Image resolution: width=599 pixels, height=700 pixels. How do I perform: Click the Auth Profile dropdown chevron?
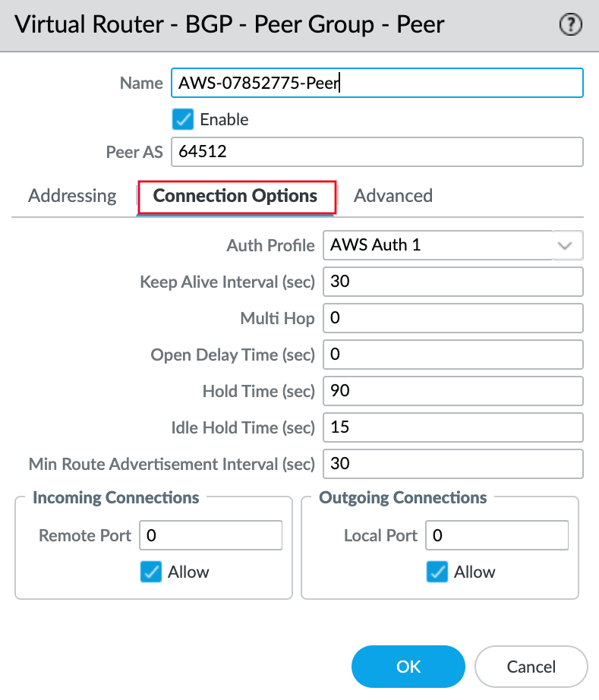(x=565, y=245)
